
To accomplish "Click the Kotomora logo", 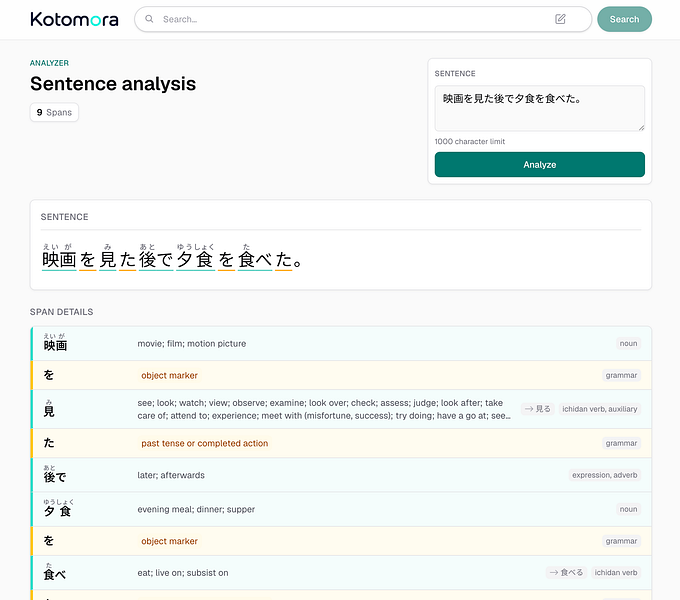I will pos(74,20).
